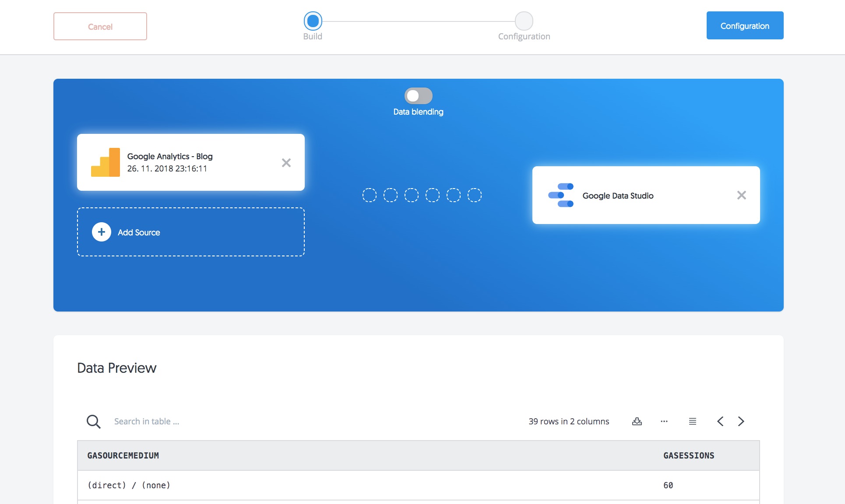
Task: Select the Build step indicator
Action: (x=313, y=21)
